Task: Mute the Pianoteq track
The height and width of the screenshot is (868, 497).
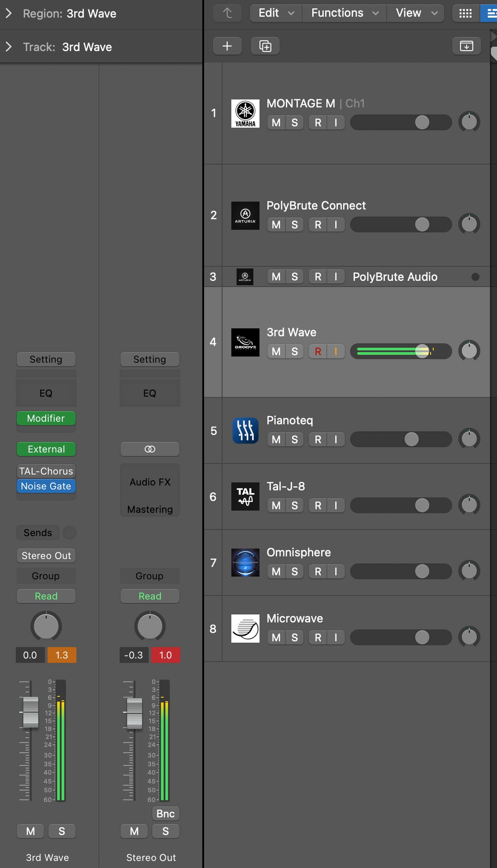Action: [276, 439]
